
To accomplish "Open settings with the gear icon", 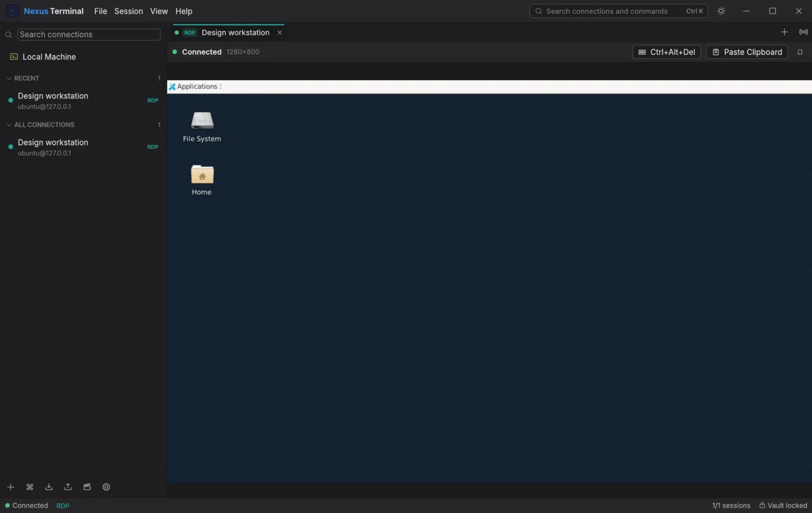I will [x=106, y=487].
